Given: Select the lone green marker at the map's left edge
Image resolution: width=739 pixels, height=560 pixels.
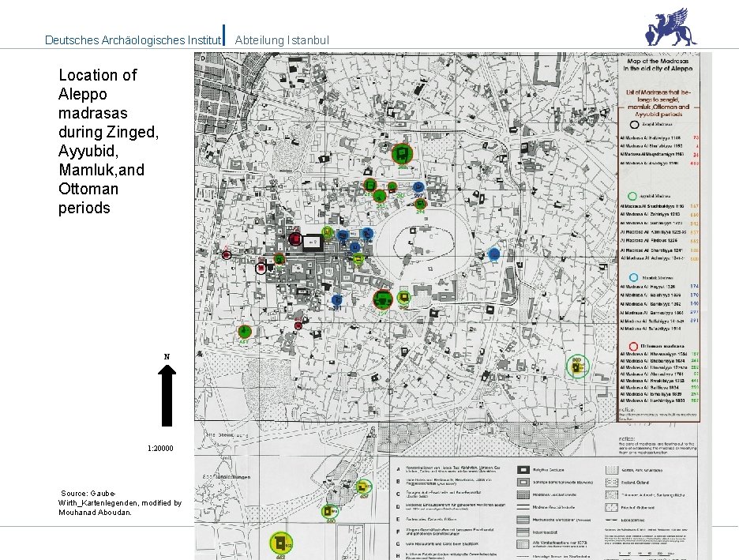Looking at the screenshot, I should (x=244, y=332).
